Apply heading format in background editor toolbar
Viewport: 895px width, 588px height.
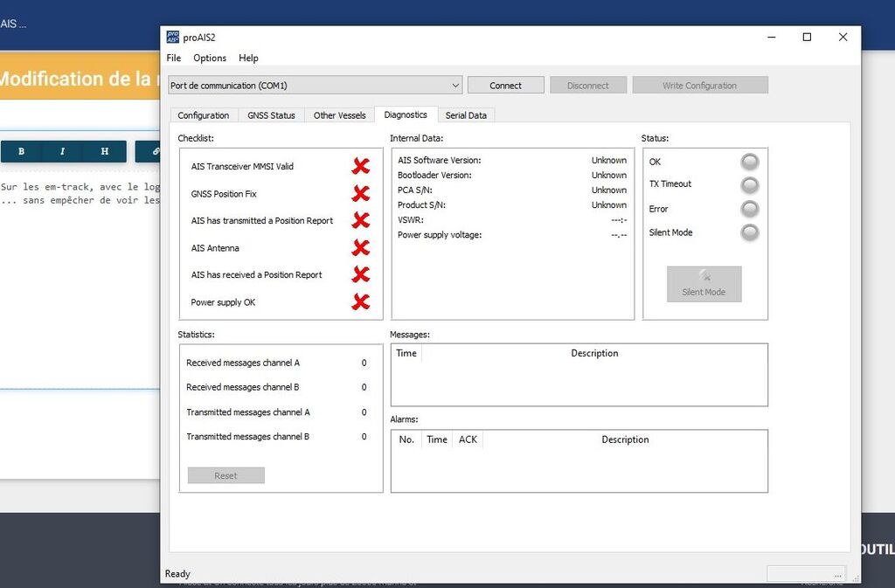[x=105, y=151]
